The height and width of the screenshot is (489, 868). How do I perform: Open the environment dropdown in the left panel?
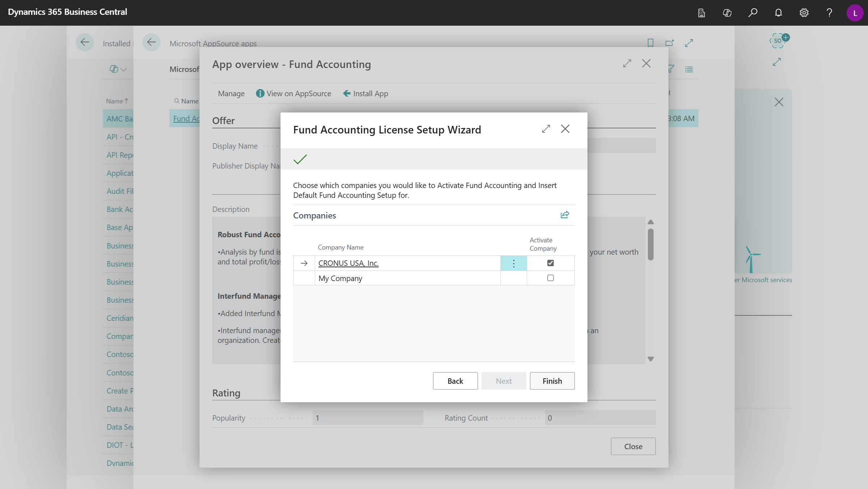(x=116, y=69)
